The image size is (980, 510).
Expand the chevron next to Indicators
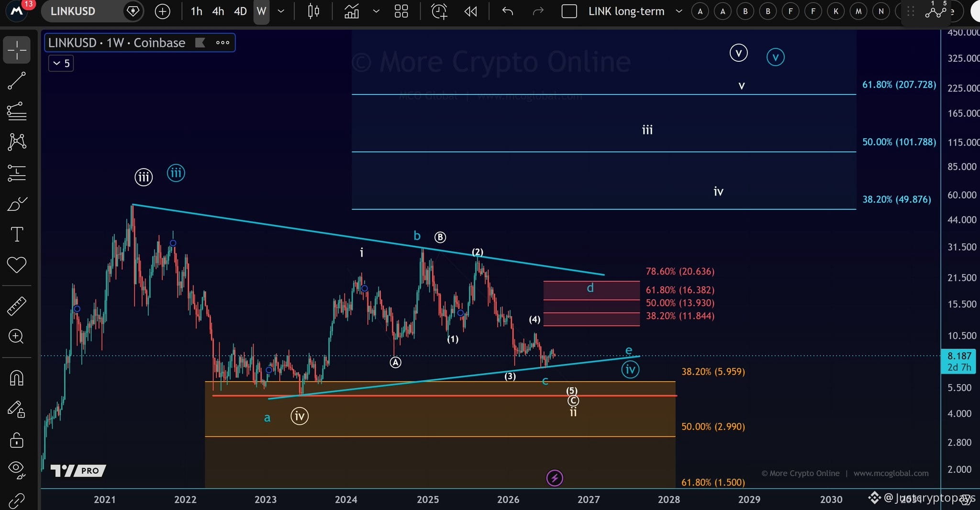(x=376, y=11)
